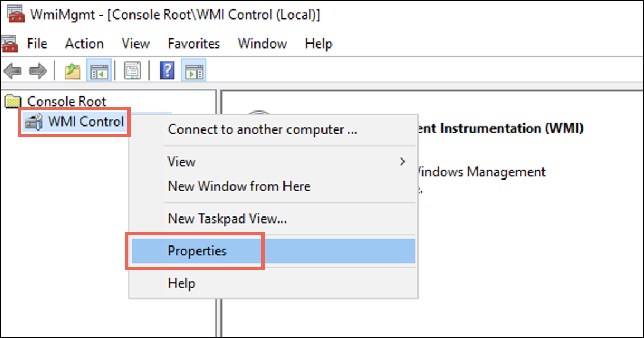Select 'New Taskpad View...' entry
644x338 pixels.
pyautogui.click(x=227, y=219)
